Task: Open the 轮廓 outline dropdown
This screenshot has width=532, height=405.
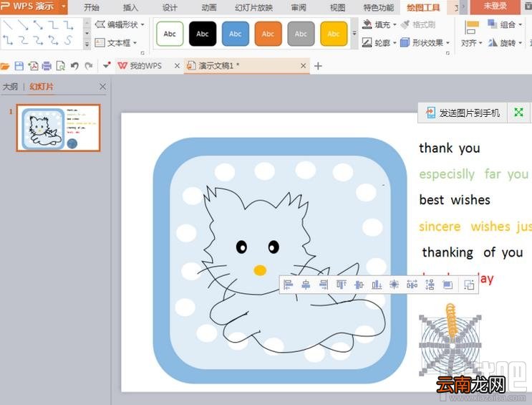Action: click(395, 43)
